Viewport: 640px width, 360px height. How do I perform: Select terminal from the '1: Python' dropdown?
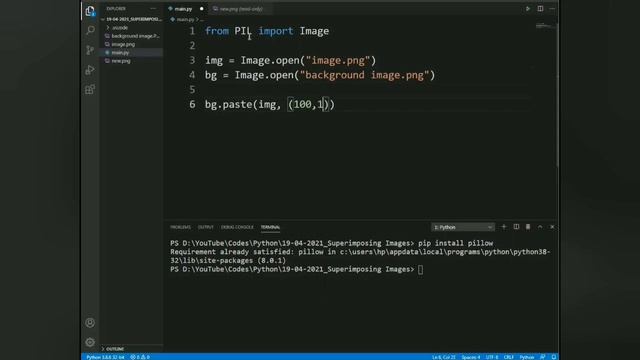(463, 227)
